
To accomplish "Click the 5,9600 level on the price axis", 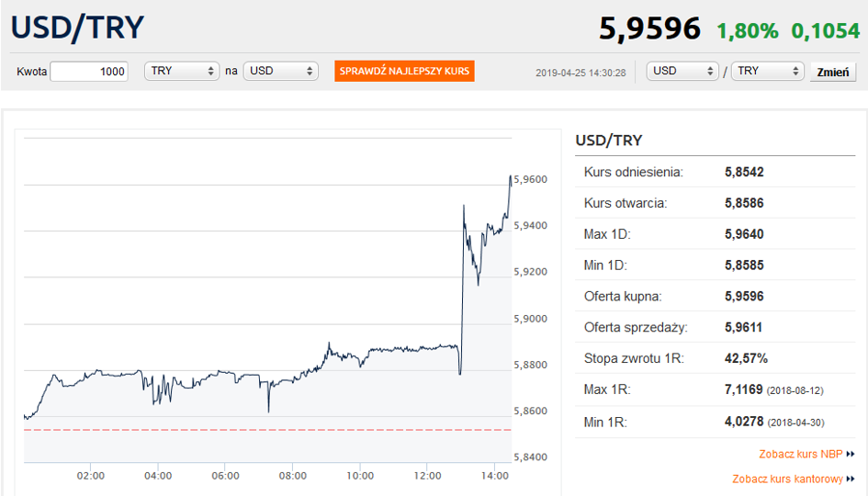I will click(532, 179).
